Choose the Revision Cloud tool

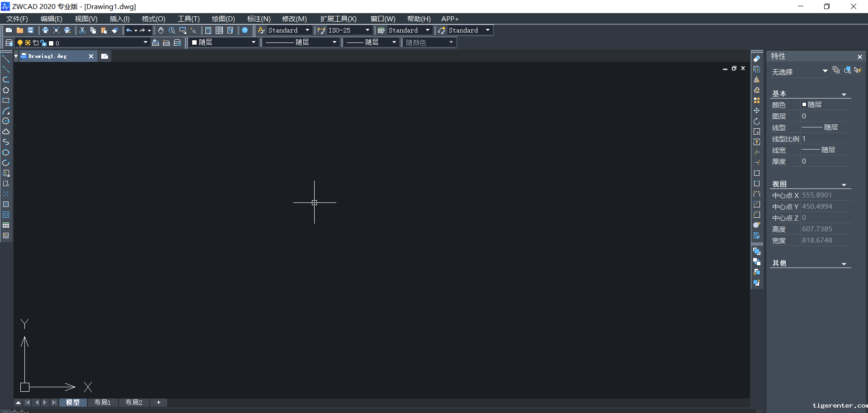[6, 131]
